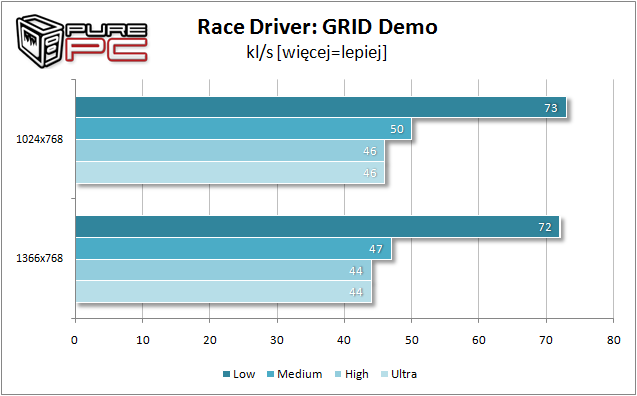Click the 80 value on the x-axis
The height and width of the screenshot is (396, 637).
point(614,340)
